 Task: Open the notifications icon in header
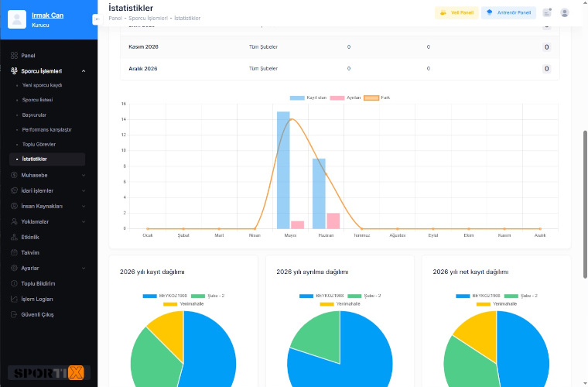547,12
